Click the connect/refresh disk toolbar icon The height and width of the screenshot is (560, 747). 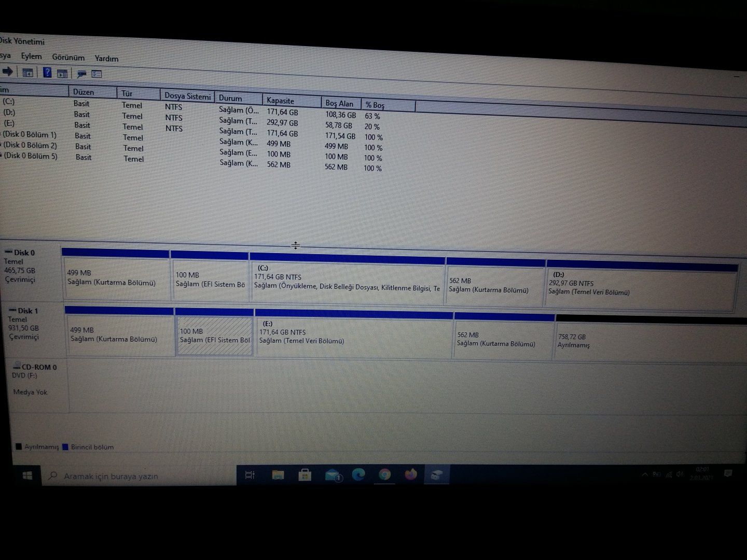[x=81, y=74]
